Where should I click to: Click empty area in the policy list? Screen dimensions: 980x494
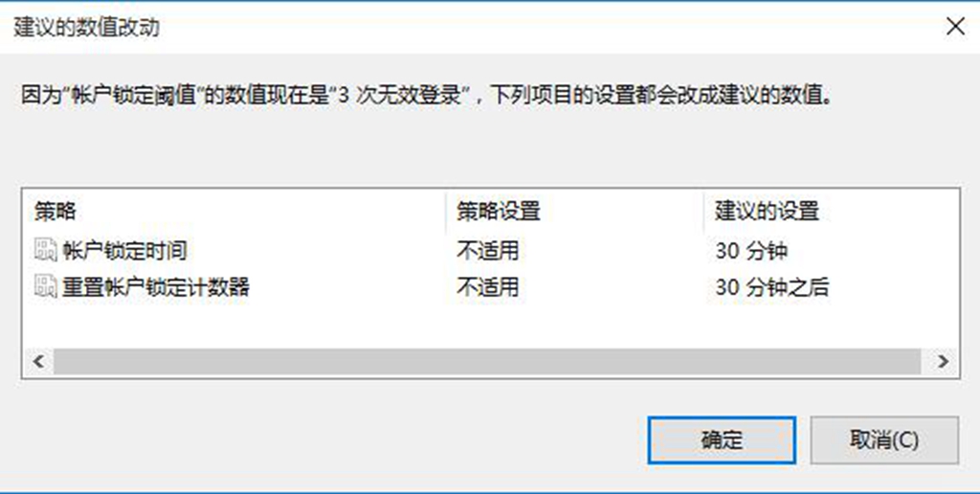[490, 326]
